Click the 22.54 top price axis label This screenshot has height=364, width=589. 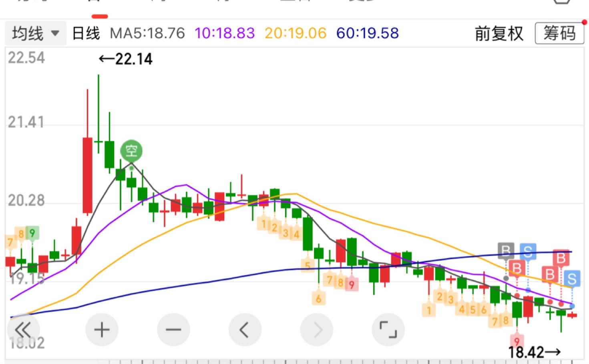pos(26,58)
